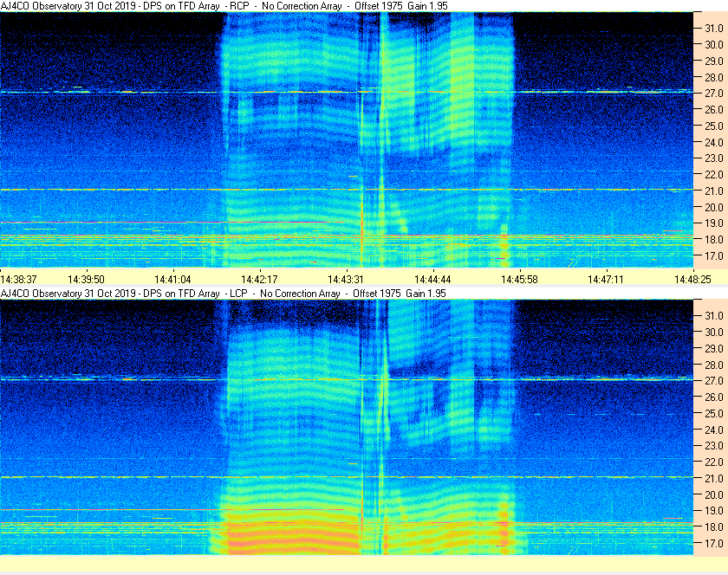Click the 19.0 frequency label in RCP panel
Screen dimensions: 728x575
pyautogui.click(x=714, y=223)
